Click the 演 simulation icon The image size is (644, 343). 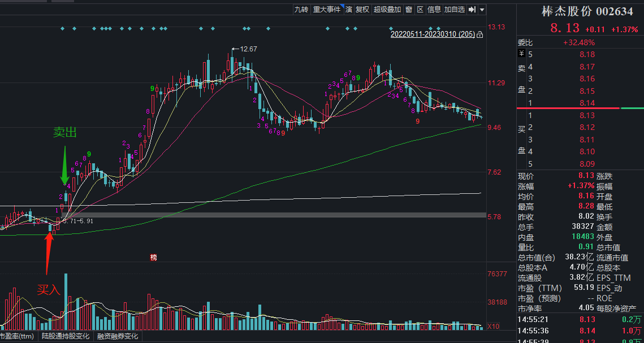pos(349,10)
